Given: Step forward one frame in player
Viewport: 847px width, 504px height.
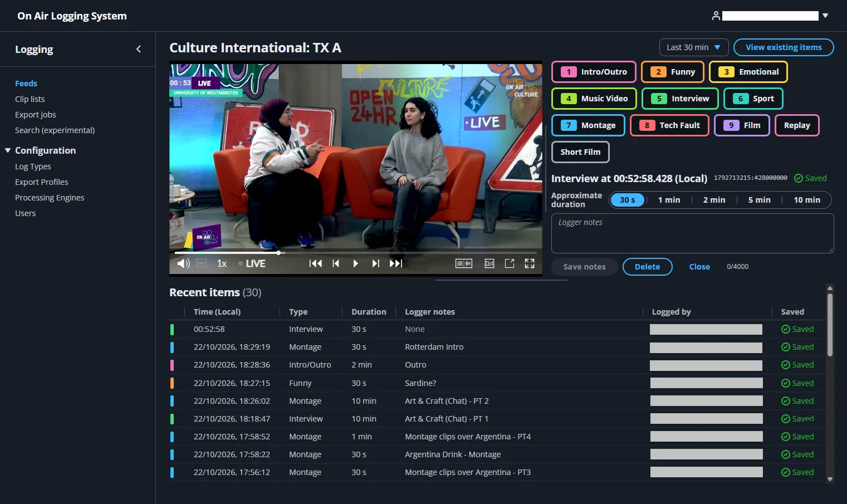Looking at the screenshot, I should tap(376, 263).
